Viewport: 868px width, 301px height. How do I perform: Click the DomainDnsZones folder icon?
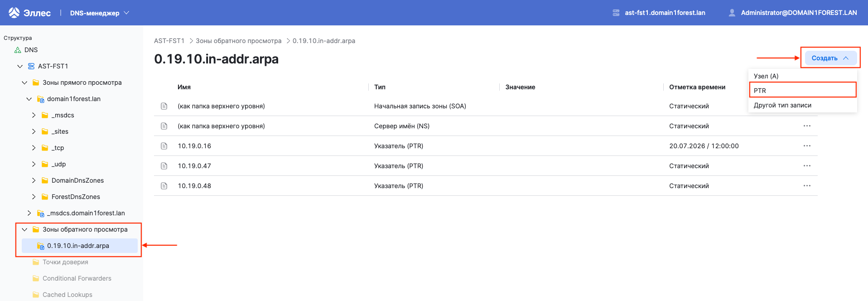[x=45, y=180]
